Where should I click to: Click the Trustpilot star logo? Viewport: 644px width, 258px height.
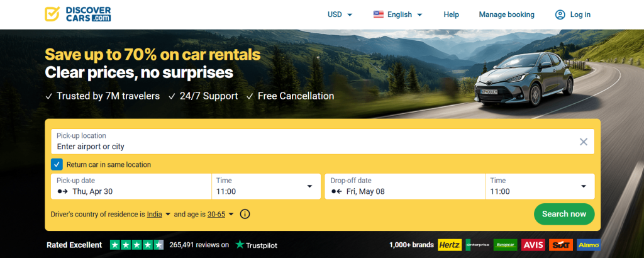(239, 245)
